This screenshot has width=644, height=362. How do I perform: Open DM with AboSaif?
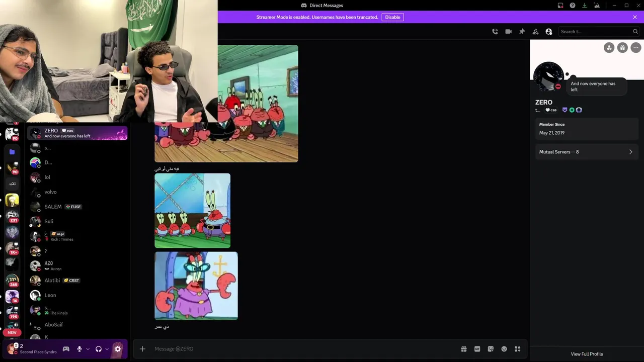(77, 325)
